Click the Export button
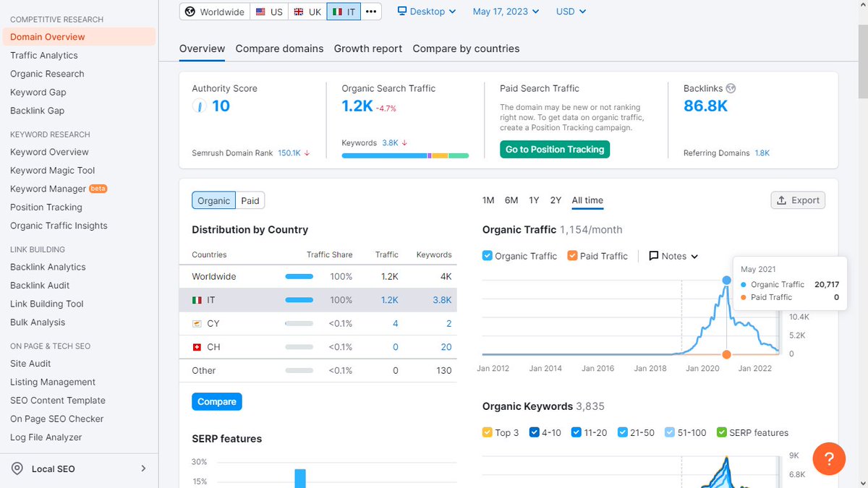 [798, 200]
